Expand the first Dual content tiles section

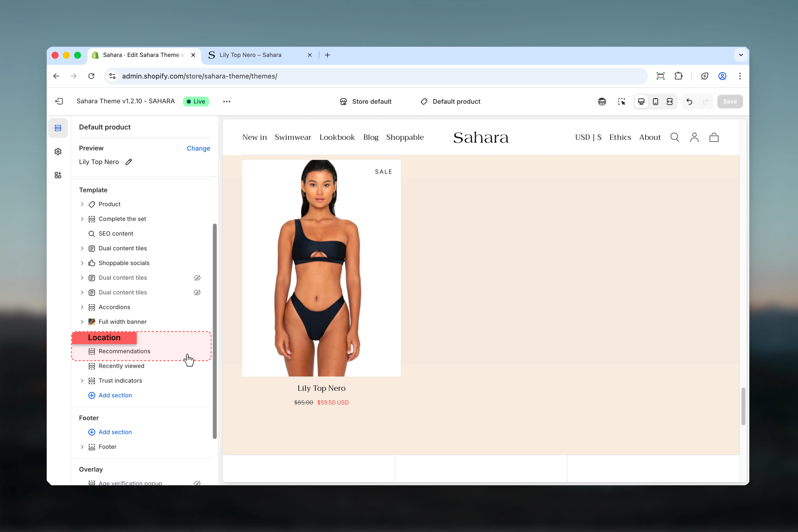(82, 248)
